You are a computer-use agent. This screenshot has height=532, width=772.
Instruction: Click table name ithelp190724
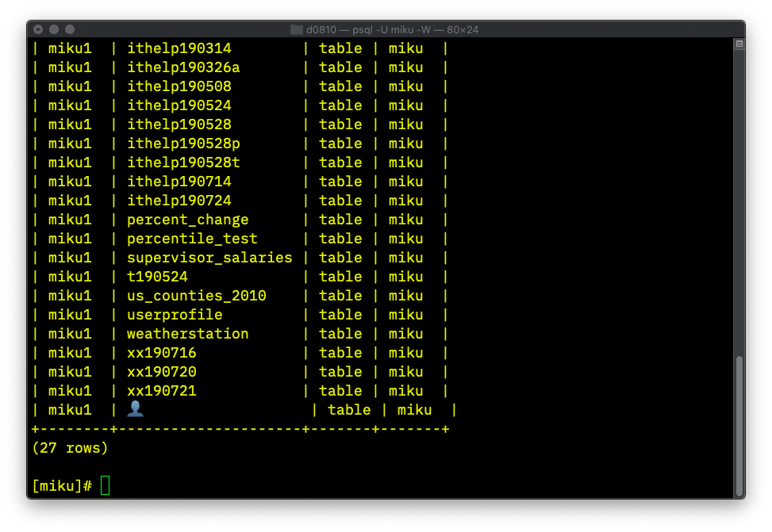pos(179,201)
